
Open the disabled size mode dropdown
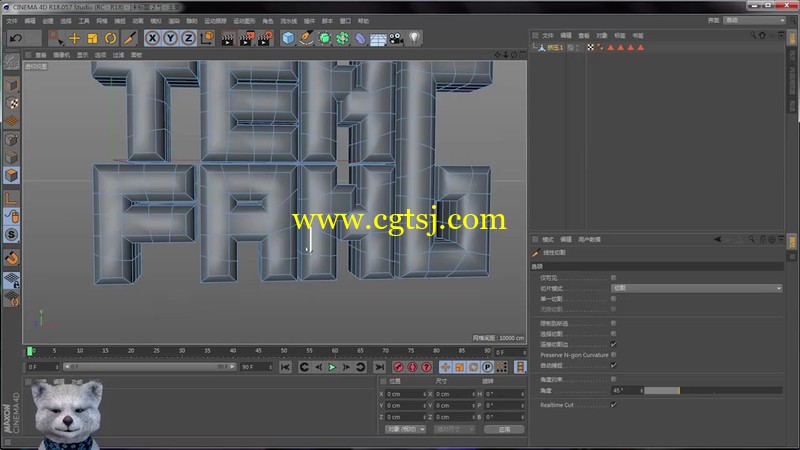pos(454,429)
